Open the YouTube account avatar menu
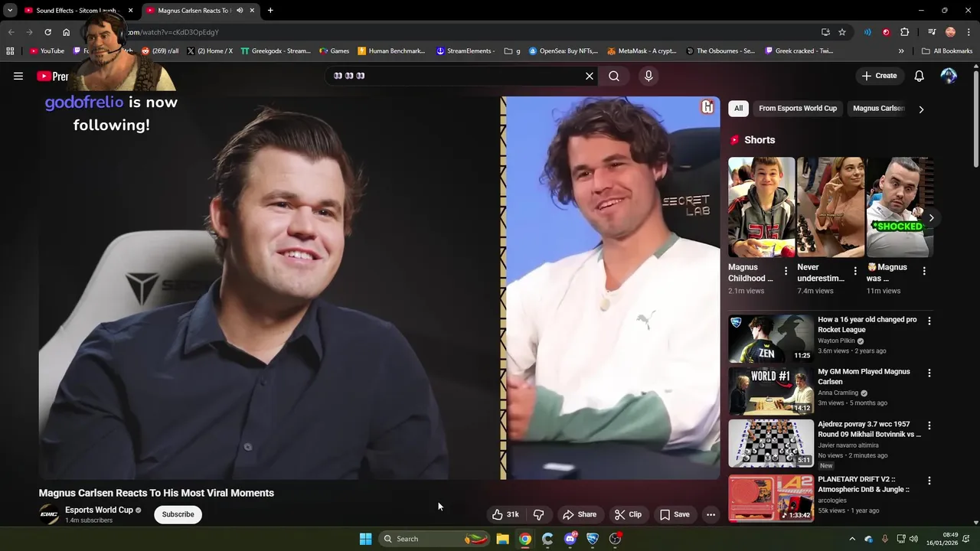This screenshot has height=551, width=980. tap(949, 76)
